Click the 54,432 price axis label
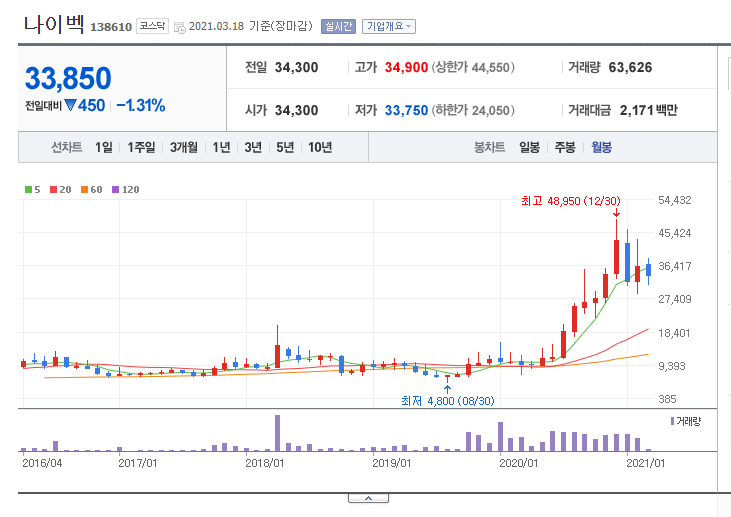 [x=675, y=200]
